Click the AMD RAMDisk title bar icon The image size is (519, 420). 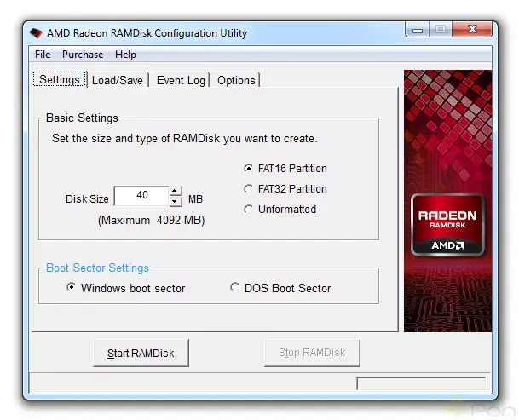tap(36, 32)
